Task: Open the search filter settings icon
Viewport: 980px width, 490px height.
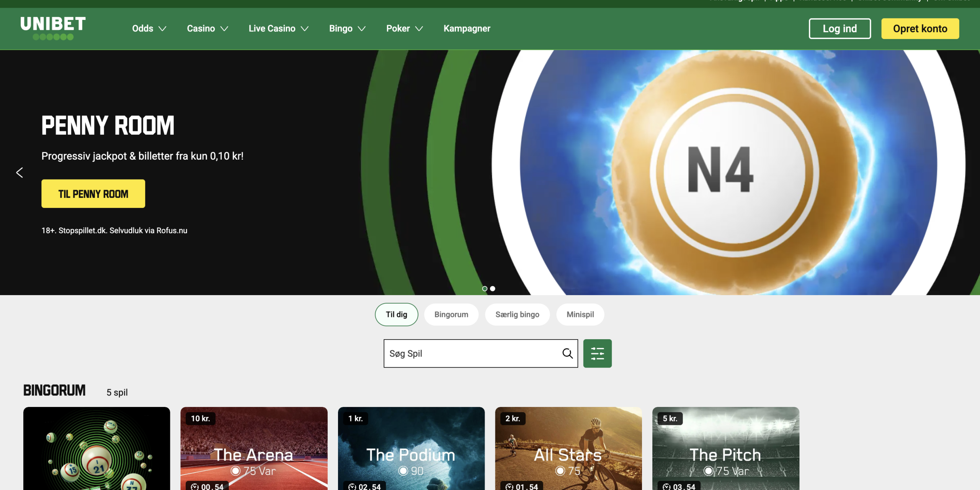Action: coord(597,353)
